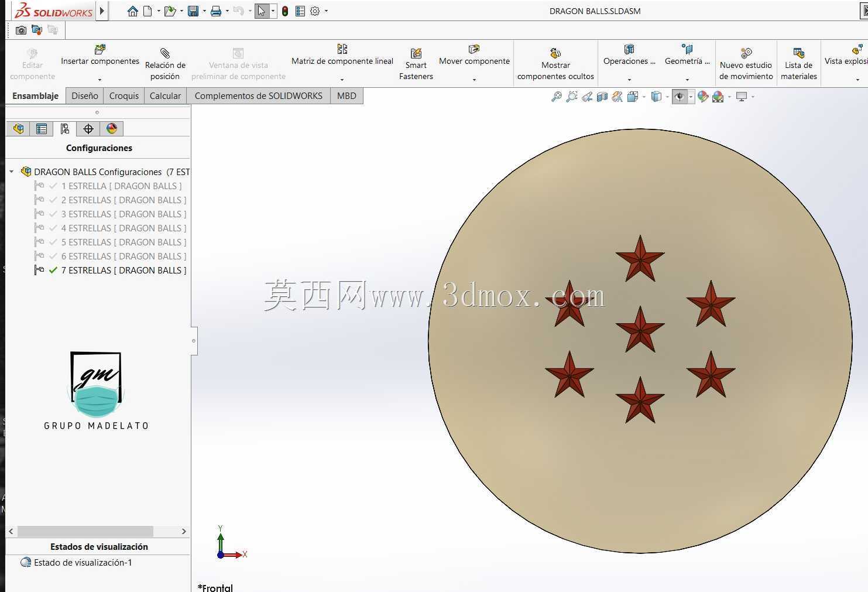Click Mostrar componentes ocultos icon
The width and height of the screenshot is (868, 592).
coord(555,53)
